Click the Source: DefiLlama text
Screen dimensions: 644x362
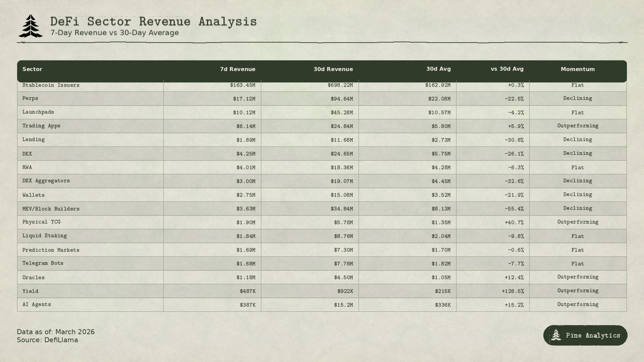(x=47, y=340)
